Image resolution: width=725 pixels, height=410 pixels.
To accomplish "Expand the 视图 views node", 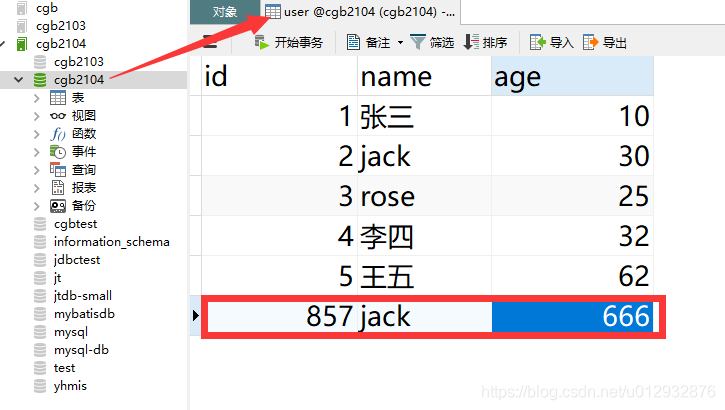I will [37, 116].
